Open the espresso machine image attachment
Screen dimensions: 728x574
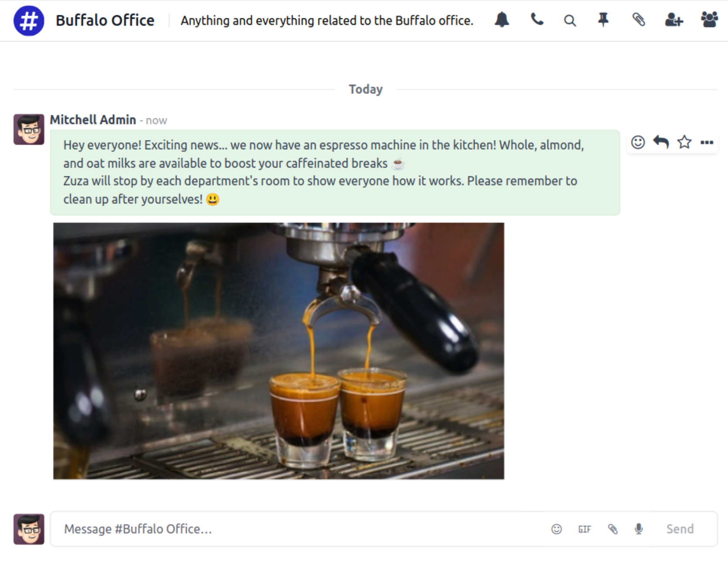coord(278,351)
